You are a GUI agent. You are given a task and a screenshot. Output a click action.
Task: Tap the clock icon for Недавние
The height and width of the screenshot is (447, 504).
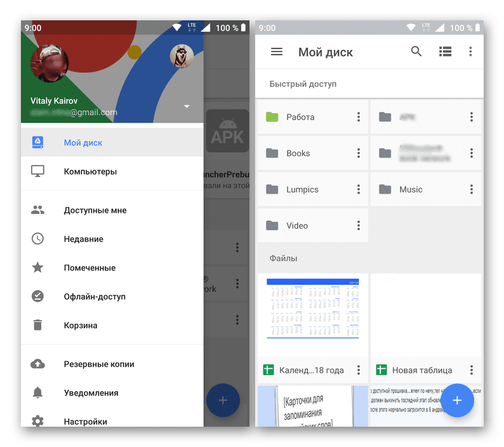click(x=37, y=239)
